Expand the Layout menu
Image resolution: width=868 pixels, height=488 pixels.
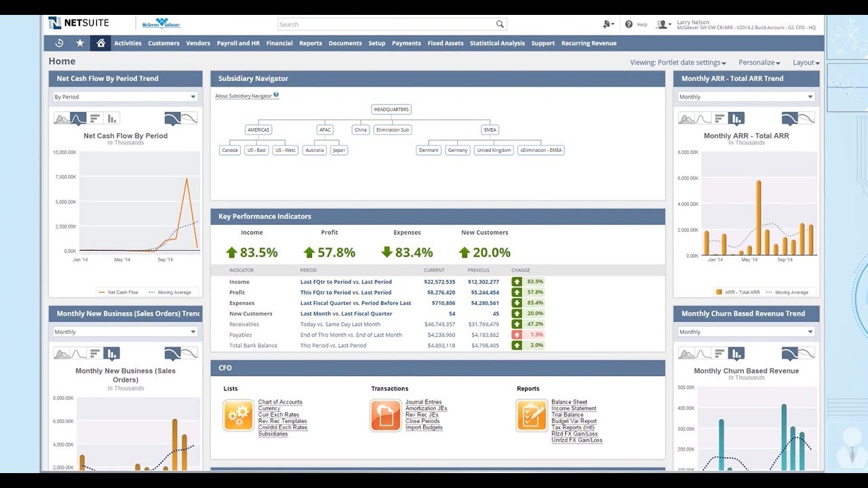click(806, 62)
